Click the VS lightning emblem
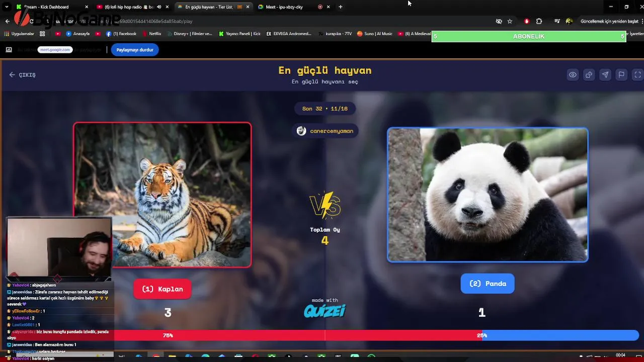Viewport: 644px width, 362px height. [x=325, y=205]
